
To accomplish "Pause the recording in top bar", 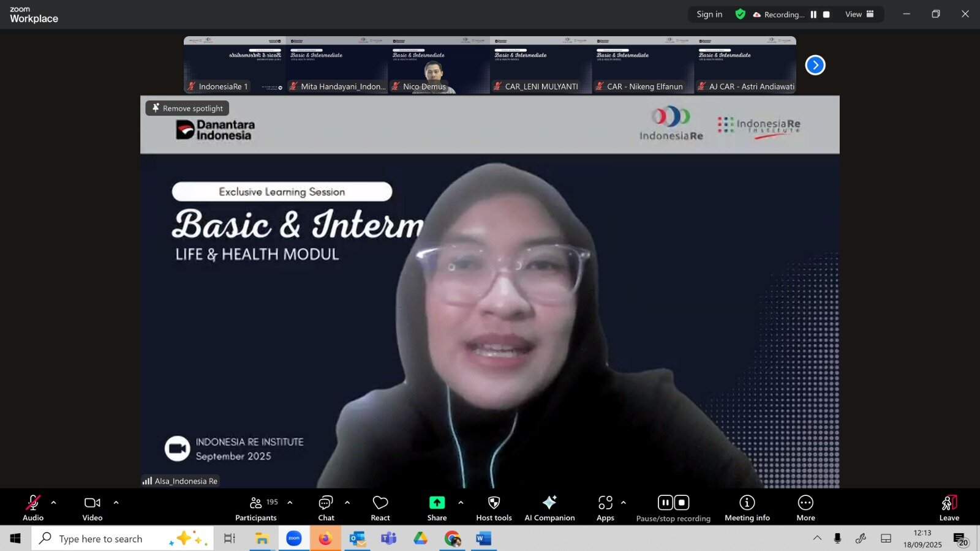I will (x=813, y=15).
